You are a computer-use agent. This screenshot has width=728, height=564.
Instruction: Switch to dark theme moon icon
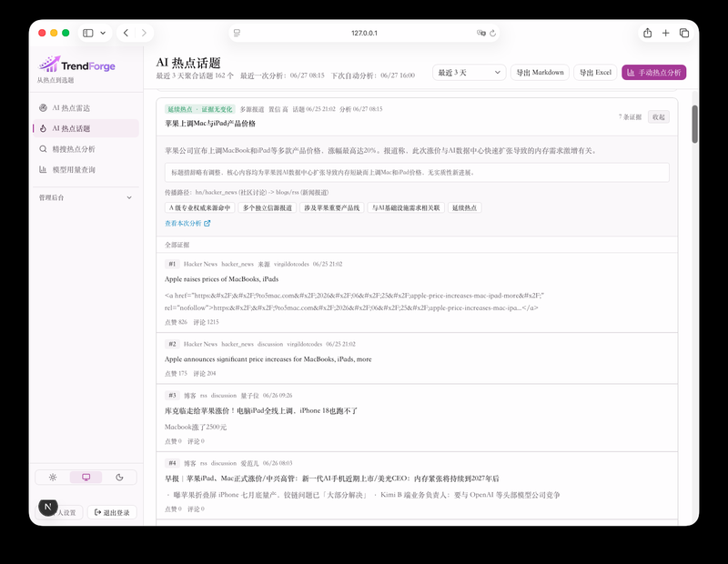coord(119,478)
